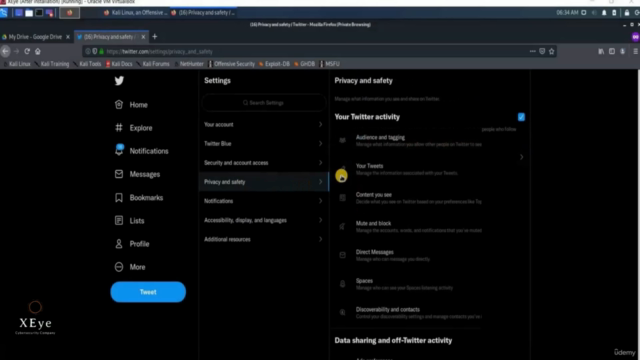The height and width of the screenshot is (360, 640).
Task: Go back in Firefox
Action: click(6, 51)
